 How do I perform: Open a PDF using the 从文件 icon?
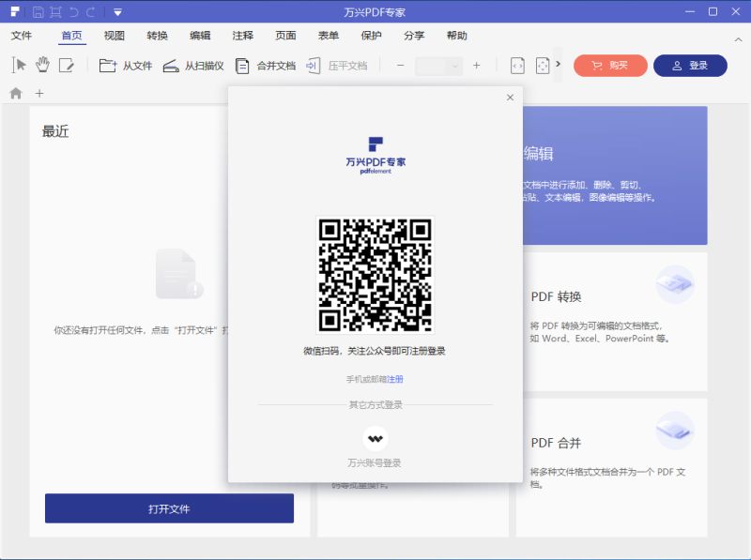(x=106, y=65)
